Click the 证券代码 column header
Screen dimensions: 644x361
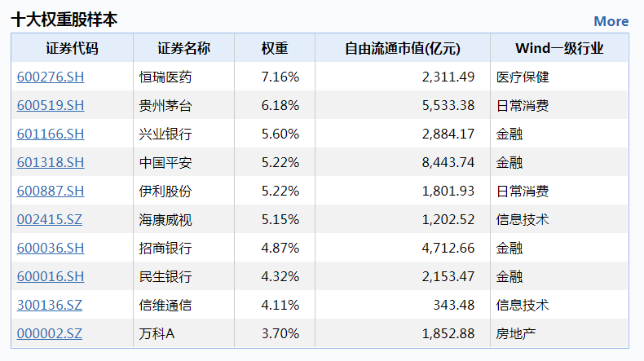pos(73,48)
